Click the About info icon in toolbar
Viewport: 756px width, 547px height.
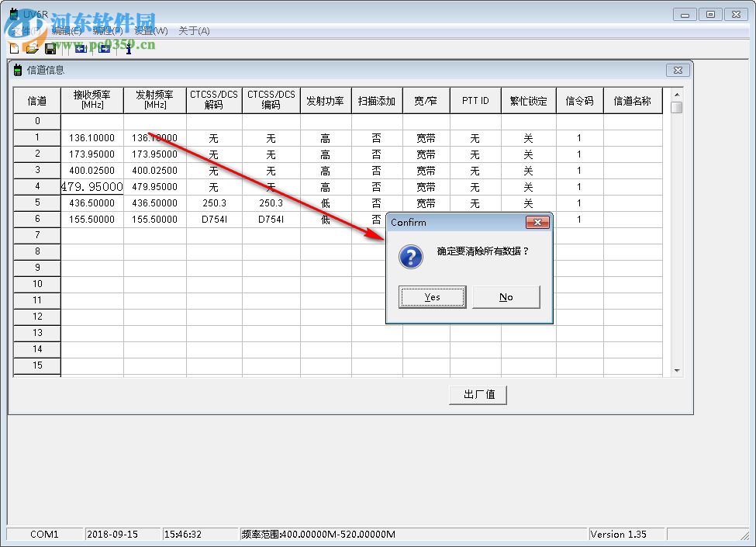128,49
